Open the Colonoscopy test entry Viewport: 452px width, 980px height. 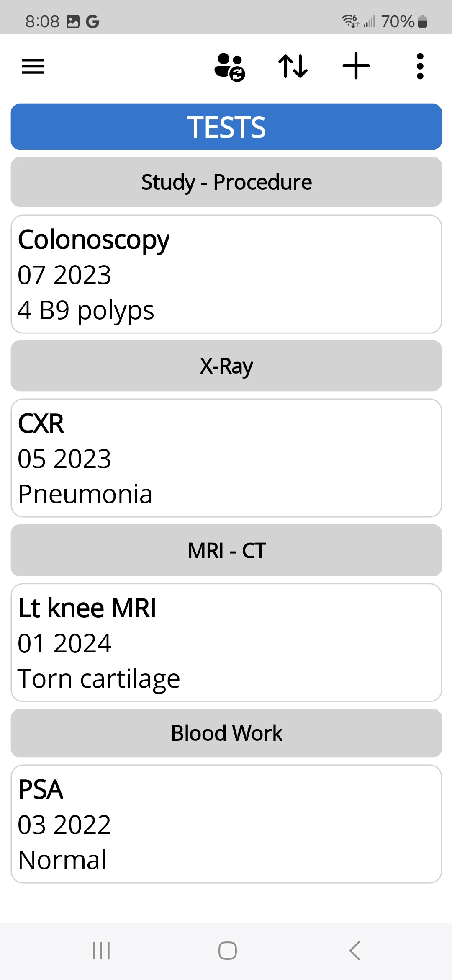[x=226, y=274]
